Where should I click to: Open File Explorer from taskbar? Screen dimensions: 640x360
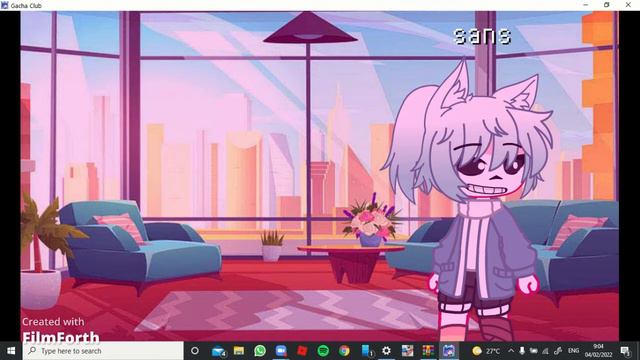(239, 351)
